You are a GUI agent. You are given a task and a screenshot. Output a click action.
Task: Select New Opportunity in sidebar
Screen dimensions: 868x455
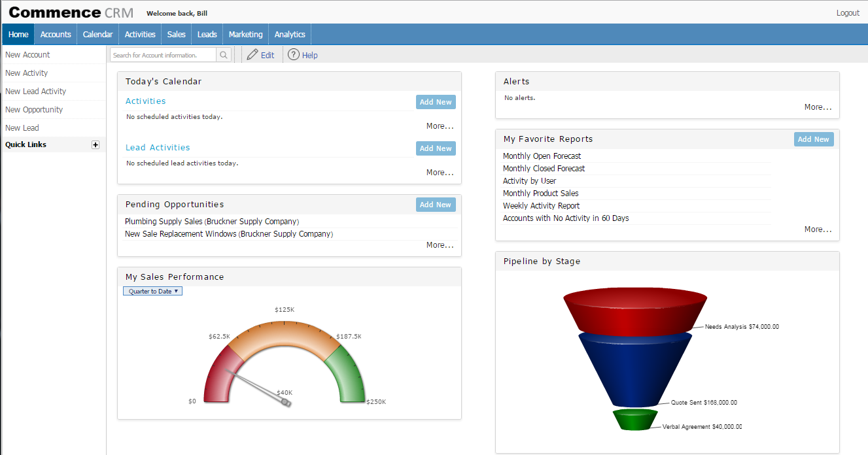tap(34, 110)
